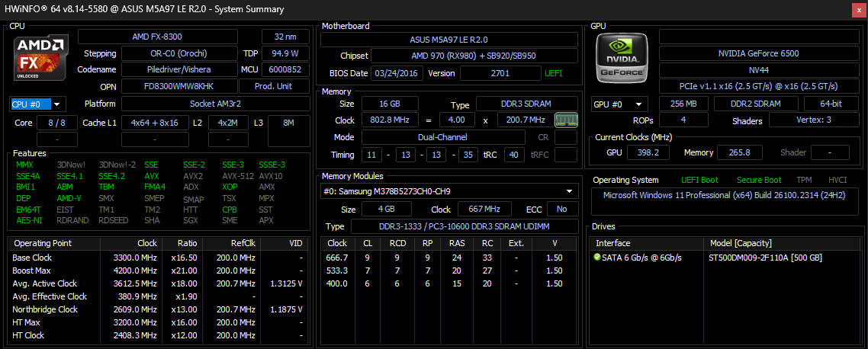Click the AES-NI feature label
The height and width of the screenshot is (349, 868).
tap(27, 220)
